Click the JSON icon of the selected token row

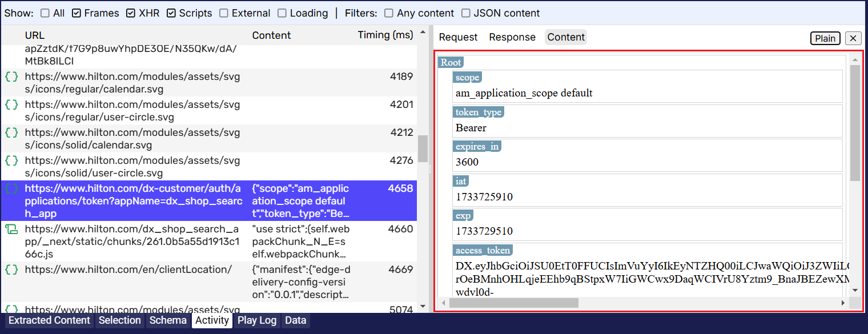coord(11,188)
